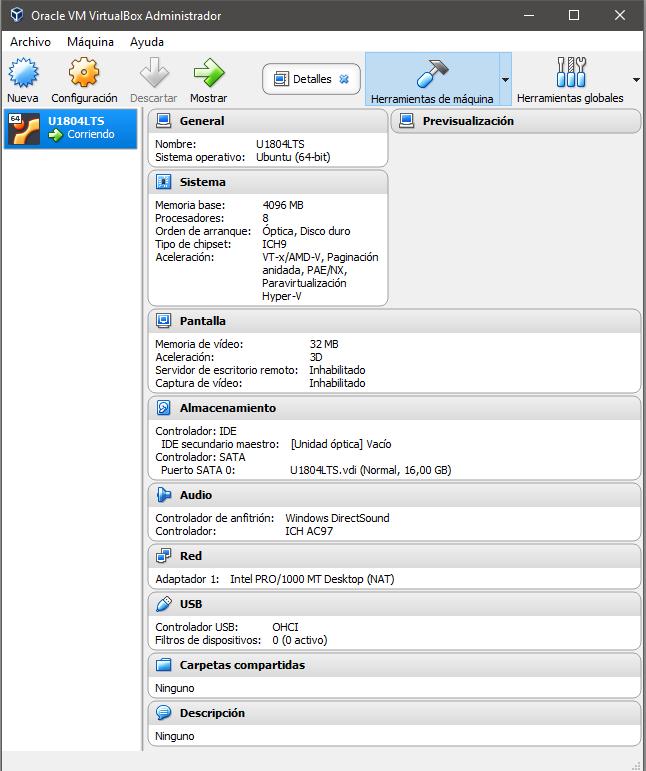
Task: Minimize the VirtualBox window
Action: pos(529,15)
